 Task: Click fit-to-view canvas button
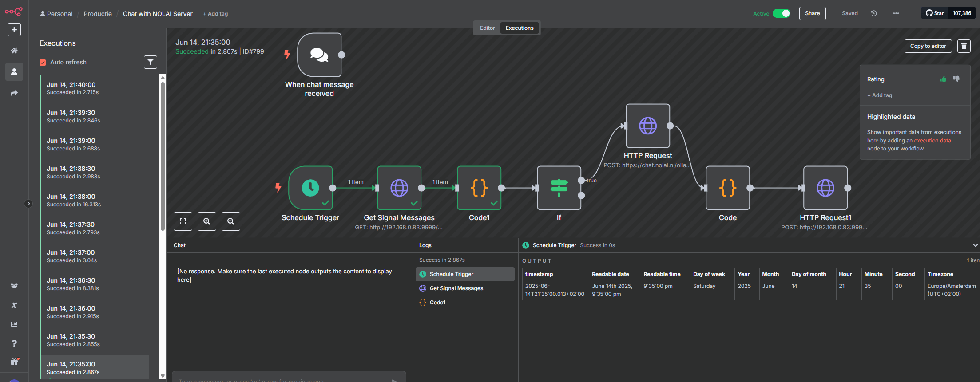click(x=183, y=221)
